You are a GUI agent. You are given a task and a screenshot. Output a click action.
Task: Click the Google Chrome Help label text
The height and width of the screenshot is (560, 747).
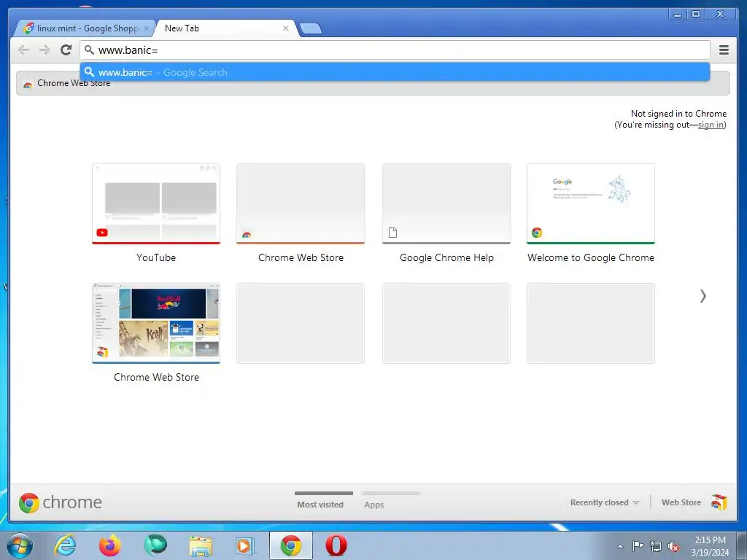coord(446,257)
